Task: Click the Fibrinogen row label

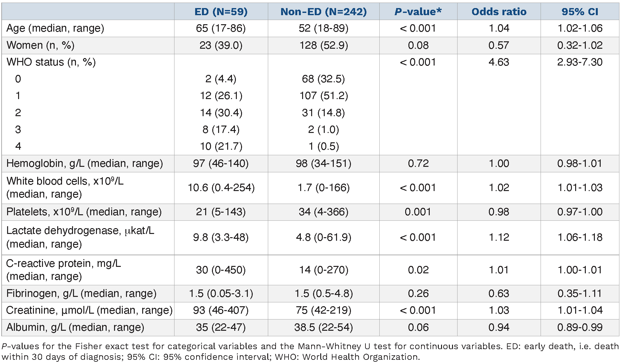Action: [x=81, y=293]
